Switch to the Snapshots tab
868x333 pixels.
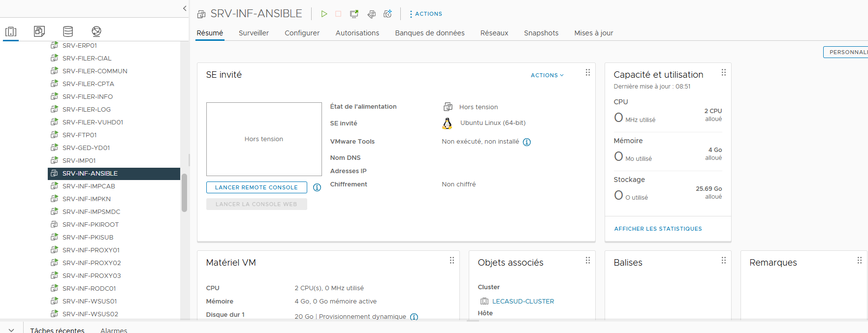541,33
